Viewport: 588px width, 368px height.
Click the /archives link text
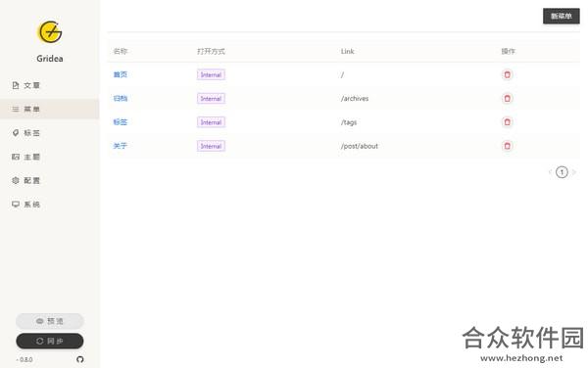355,99
